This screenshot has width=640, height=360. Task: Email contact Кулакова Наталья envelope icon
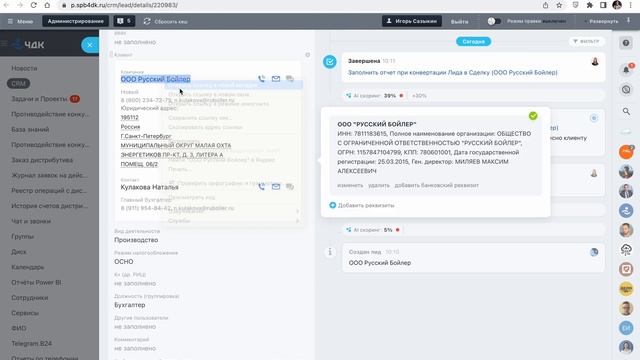[x=276, y=187]
